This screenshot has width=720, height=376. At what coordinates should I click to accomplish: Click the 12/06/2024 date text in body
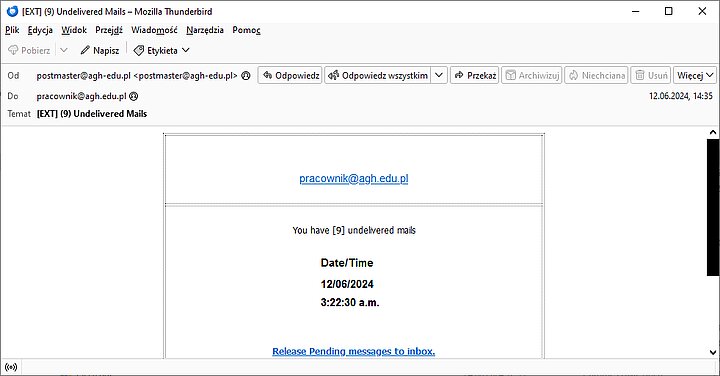point(347,284)
